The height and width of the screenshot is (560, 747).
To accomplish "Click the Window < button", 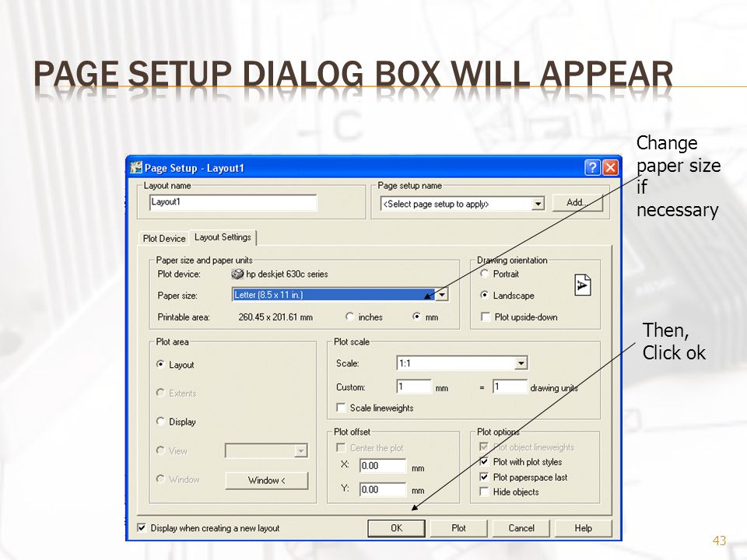I will click(267, 480).
